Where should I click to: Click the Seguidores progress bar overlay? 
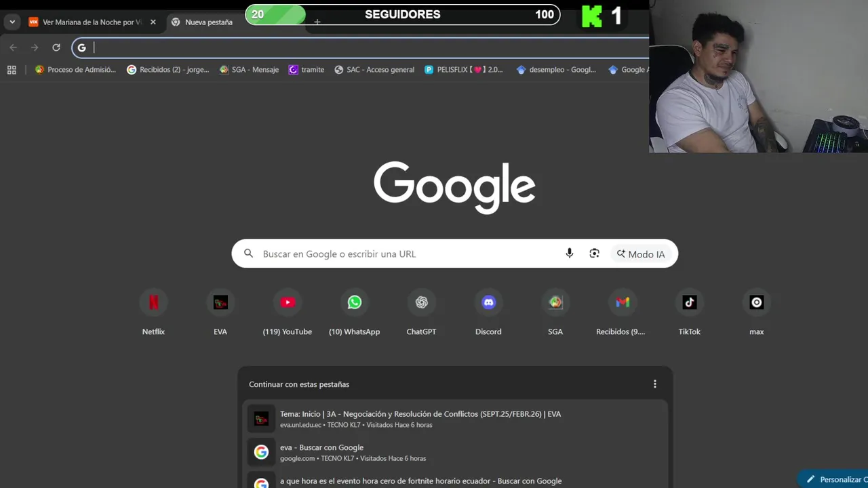click(403, 14)
